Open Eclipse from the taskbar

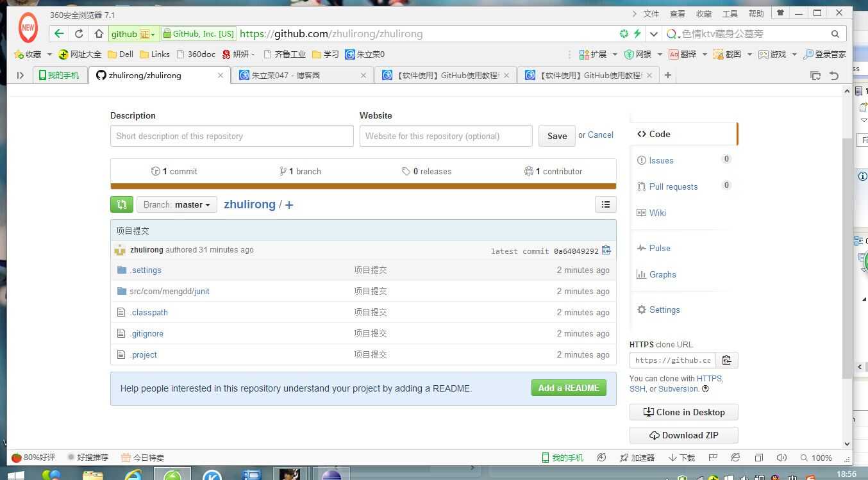[331, 476]
